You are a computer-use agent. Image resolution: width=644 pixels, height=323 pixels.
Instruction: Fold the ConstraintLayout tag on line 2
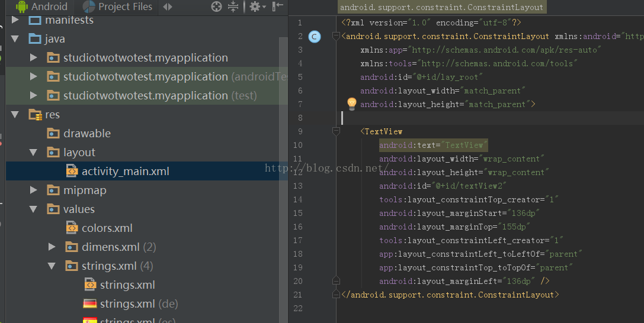tap(337, 37)
